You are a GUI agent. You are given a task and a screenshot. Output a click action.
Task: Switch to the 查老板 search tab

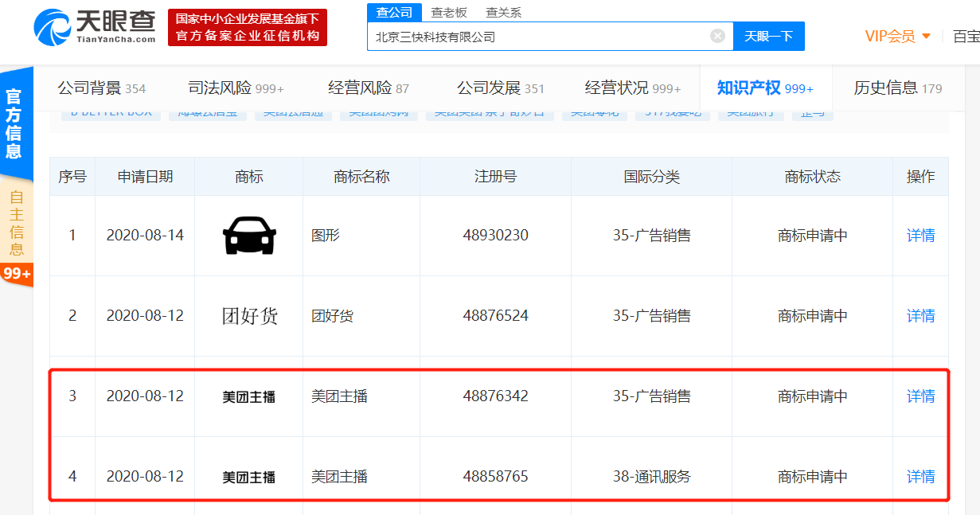(x=449, y=12)
